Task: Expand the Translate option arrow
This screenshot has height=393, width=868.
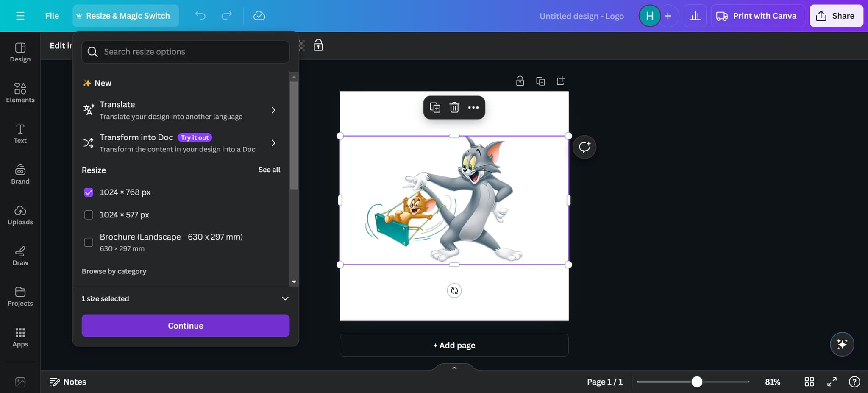Action: (273, 110)
